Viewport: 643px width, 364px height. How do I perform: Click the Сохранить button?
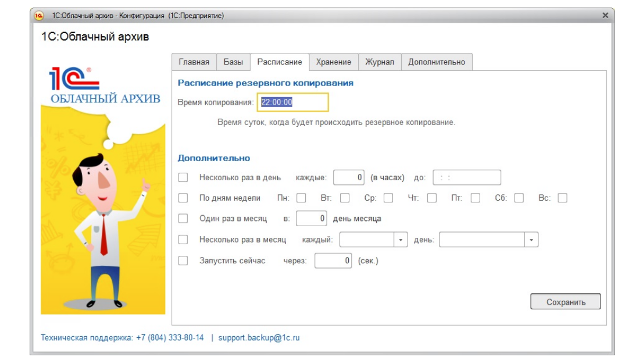point(566,302)
